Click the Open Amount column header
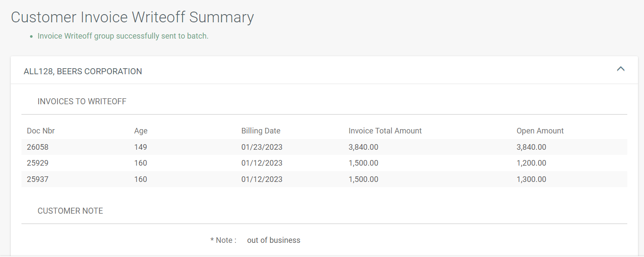 (540, 131)
